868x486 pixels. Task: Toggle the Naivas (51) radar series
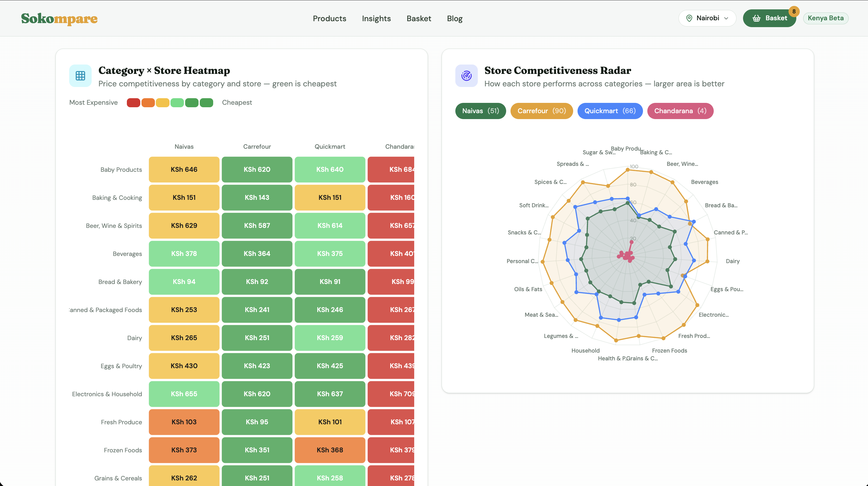[481, 111]
